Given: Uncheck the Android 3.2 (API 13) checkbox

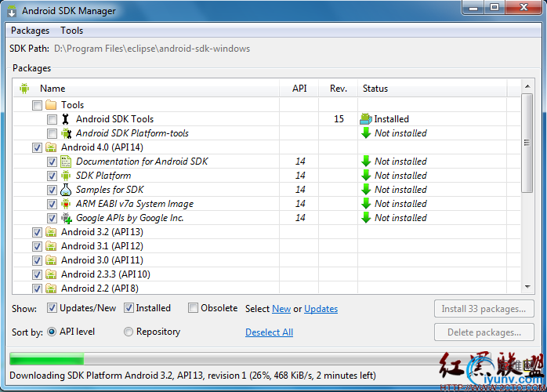Looking at the screenshot, I should point(37,232).
